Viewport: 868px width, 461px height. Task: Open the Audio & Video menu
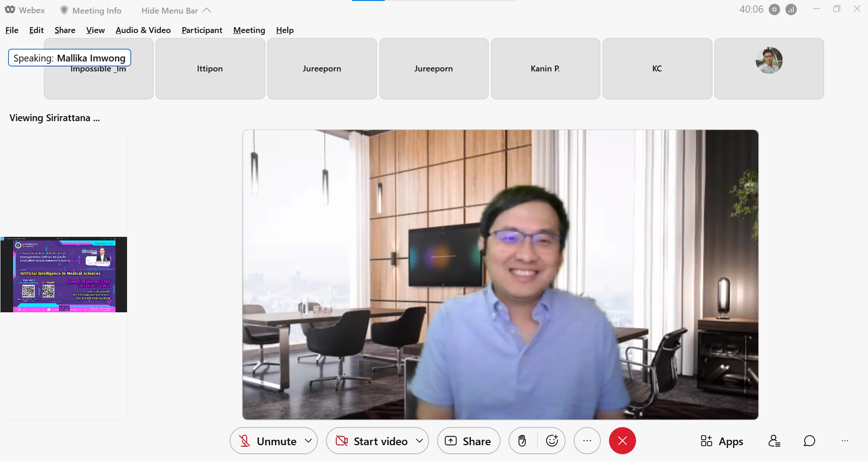point(143,30)
